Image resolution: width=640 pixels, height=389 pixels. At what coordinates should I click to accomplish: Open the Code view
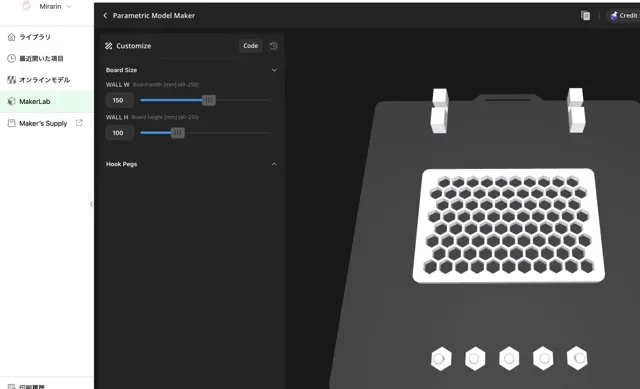pos(251,46)
